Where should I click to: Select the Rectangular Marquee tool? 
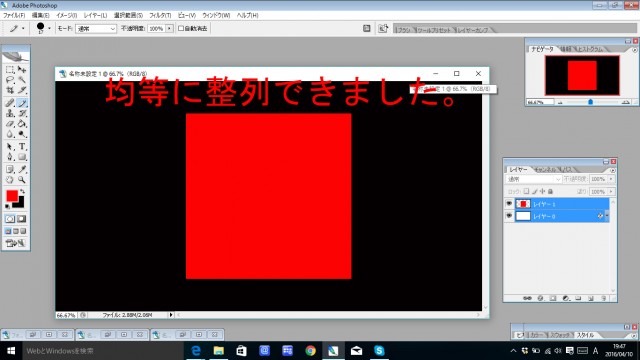pos(10,69)
